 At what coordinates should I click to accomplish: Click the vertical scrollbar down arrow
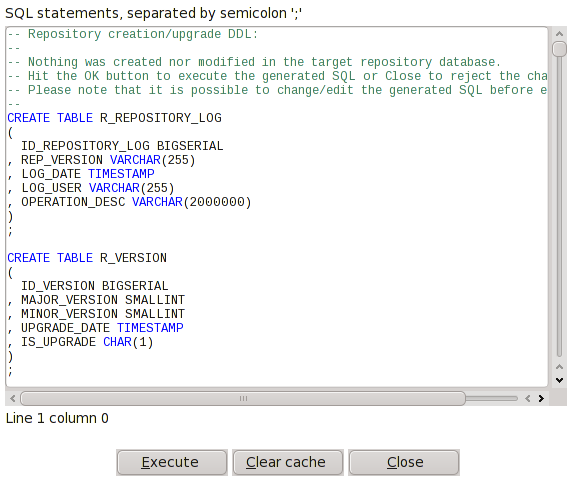coord(559,380)
